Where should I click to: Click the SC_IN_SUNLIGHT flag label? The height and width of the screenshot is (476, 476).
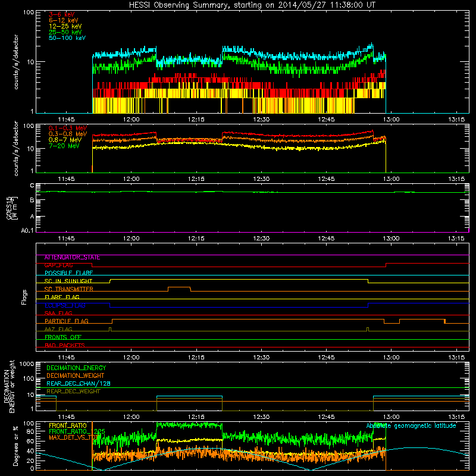tap(68, 281)
